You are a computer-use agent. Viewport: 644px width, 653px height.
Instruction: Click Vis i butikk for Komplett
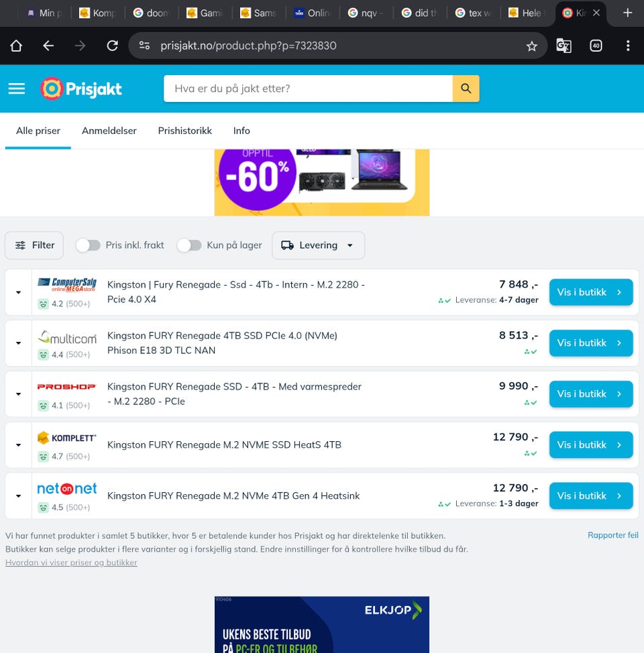(590, 444)
